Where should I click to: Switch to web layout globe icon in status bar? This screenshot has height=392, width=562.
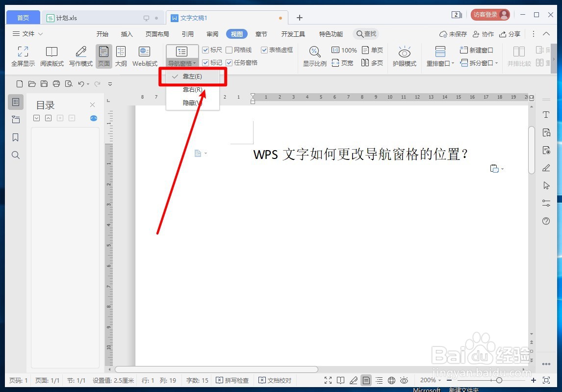[391, 381]
